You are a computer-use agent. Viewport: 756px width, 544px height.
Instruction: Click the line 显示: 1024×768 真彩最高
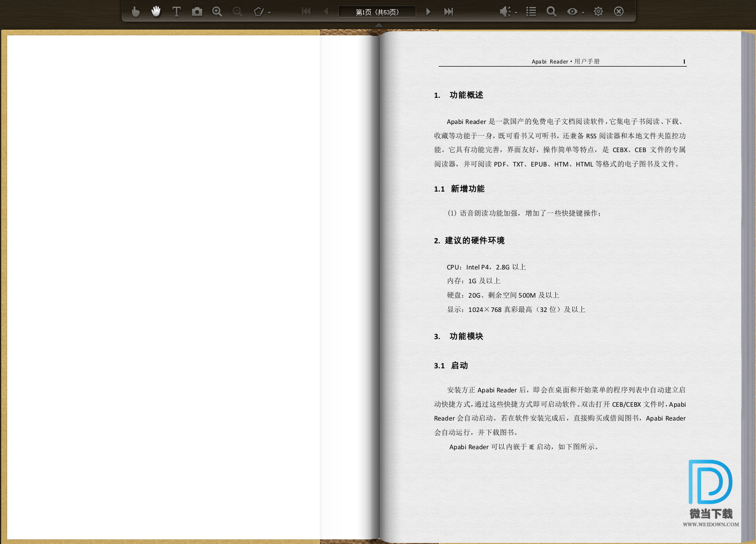coord(516,310)
